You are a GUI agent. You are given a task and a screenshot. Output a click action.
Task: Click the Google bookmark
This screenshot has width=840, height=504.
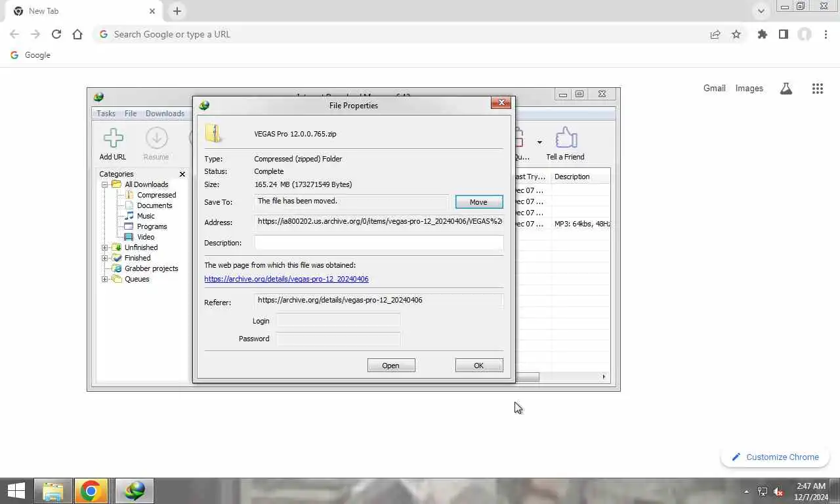point(31,55)
